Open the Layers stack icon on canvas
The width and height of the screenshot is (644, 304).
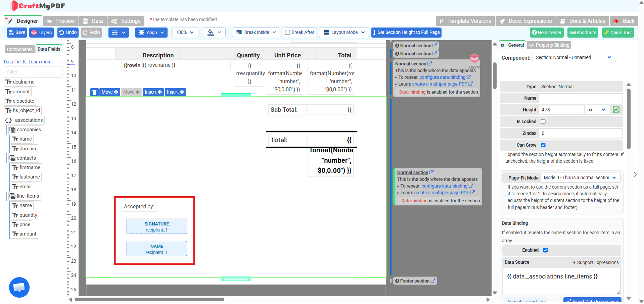tap(474, 58)
